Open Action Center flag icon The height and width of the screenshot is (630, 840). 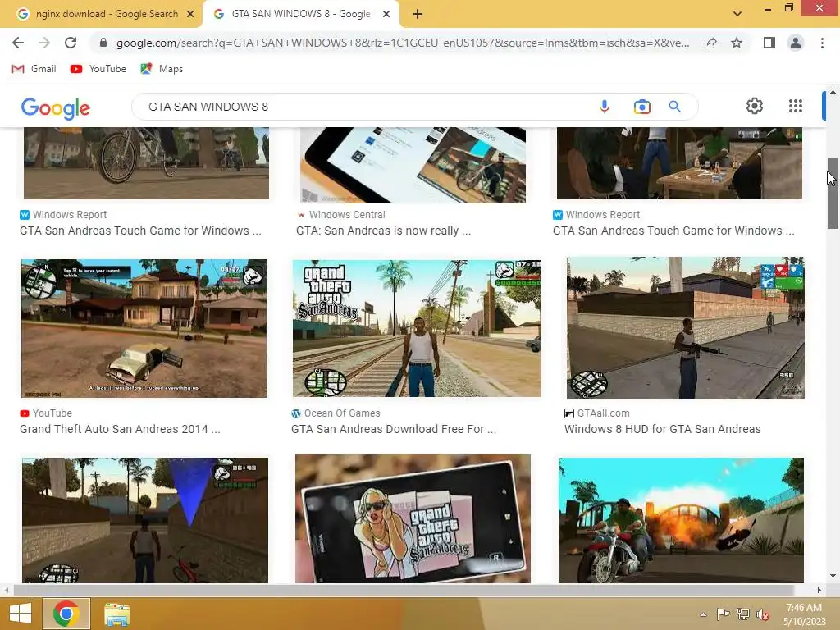point(723,614)
